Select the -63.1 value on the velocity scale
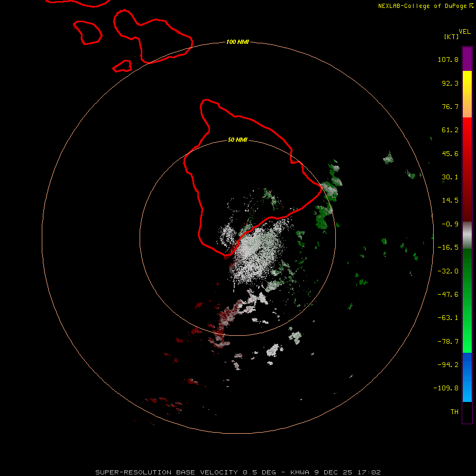This screenshot has width=476, height=476. point(448,318)
